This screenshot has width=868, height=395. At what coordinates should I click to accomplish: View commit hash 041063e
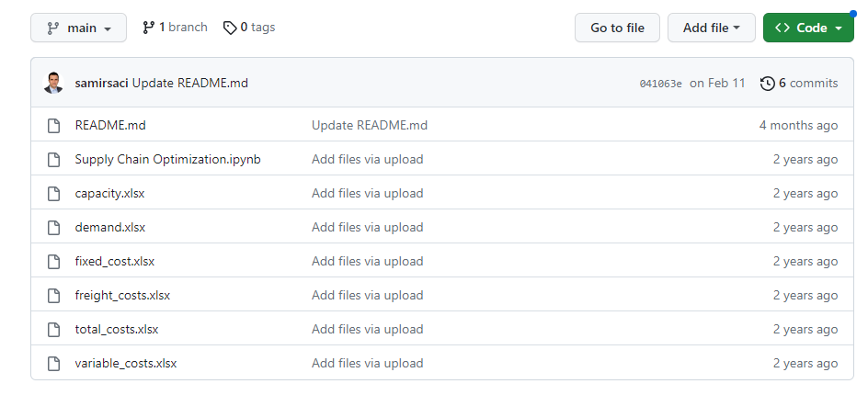[660, 84]
